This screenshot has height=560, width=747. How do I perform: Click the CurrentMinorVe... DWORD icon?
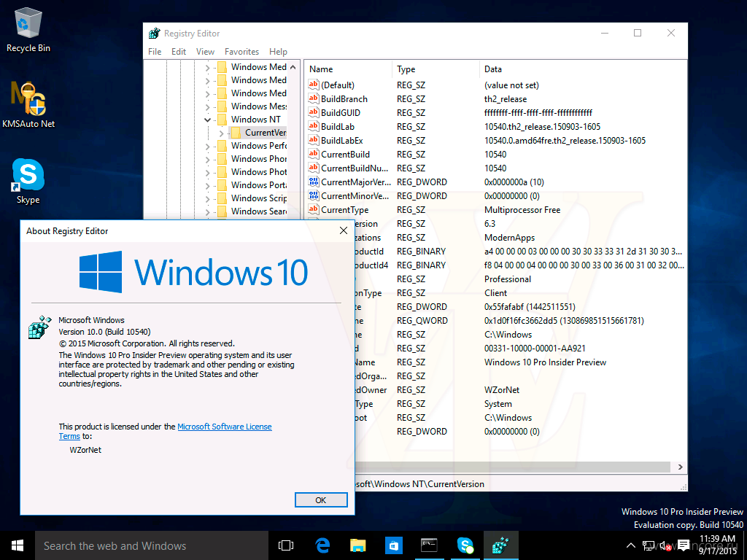313,195
